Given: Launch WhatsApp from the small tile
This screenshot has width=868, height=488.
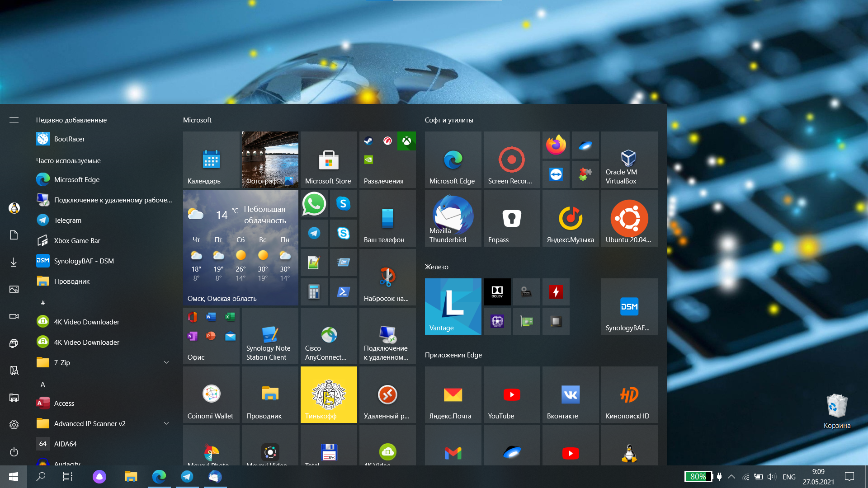Looking at the screenshot, I should pos(314,204).
